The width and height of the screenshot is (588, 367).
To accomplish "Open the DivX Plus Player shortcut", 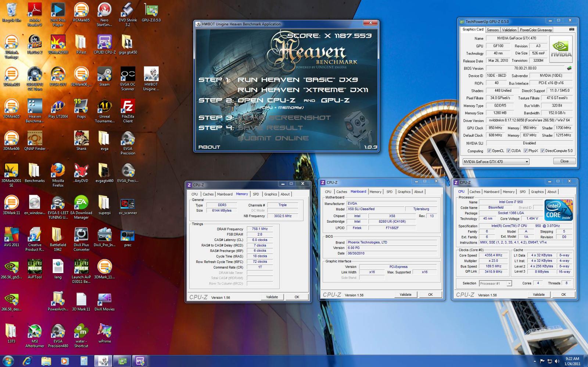I will point(58,14).
